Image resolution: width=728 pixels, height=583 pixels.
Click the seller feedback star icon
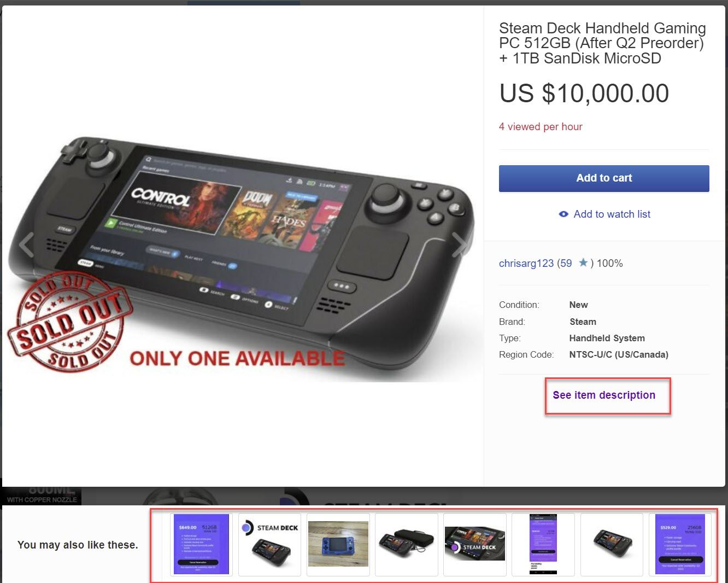point(583,263)
